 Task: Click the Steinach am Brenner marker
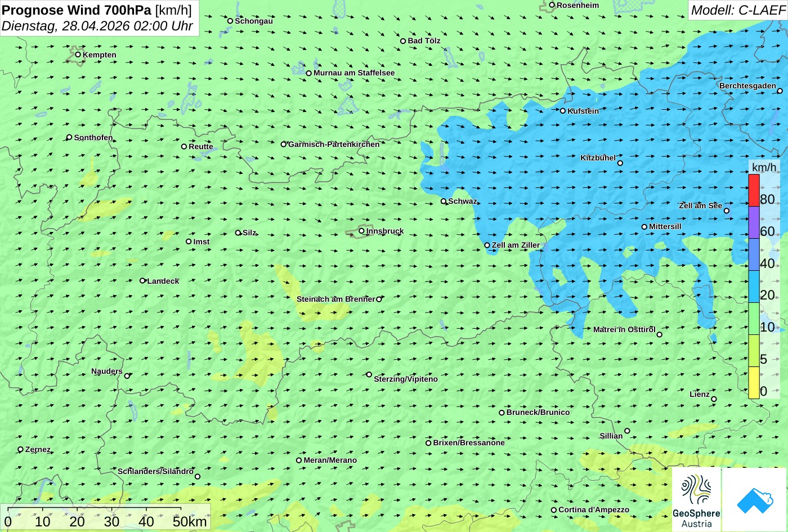pos(379,299)
